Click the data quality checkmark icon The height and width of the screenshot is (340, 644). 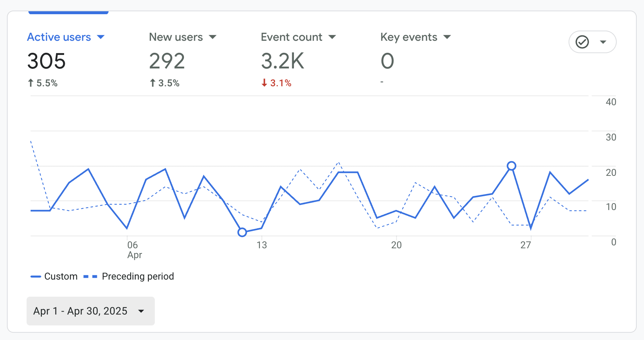point(582,42)
